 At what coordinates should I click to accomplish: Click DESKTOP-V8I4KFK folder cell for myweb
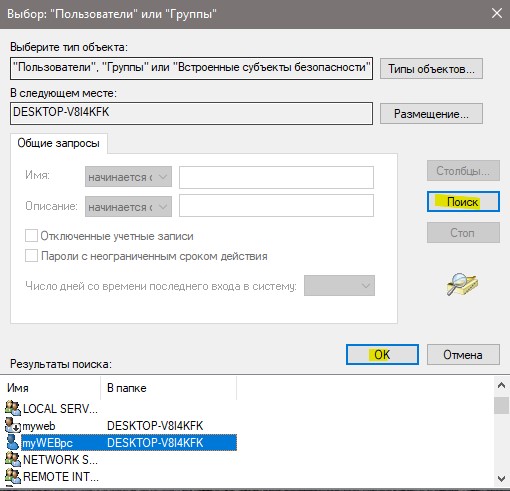[x=155, y=426]
